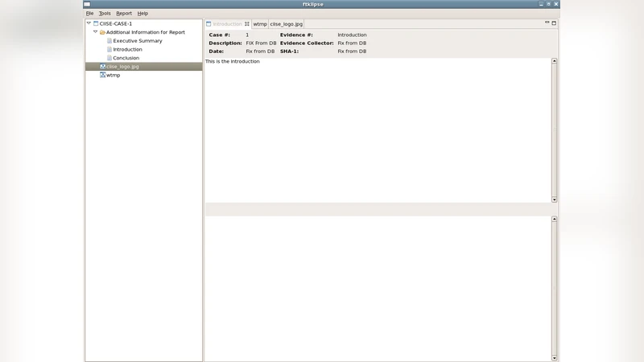Click the Conclusion document icon
The image size is (644, 362).
click(109, 58)
